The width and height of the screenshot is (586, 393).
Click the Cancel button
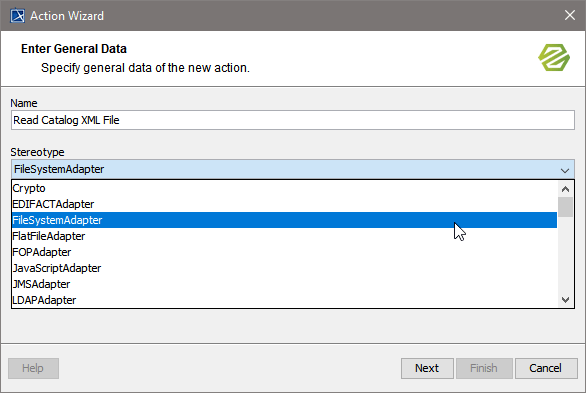coord(546,368)
